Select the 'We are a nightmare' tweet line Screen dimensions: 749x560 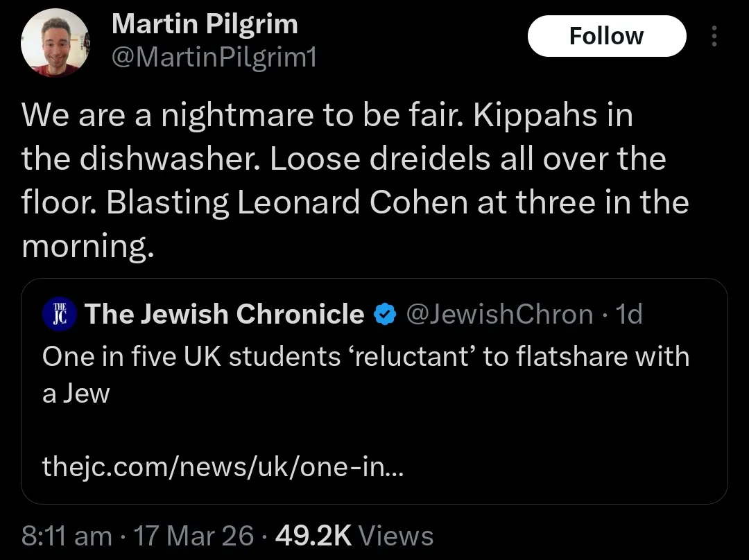point(327,116)
